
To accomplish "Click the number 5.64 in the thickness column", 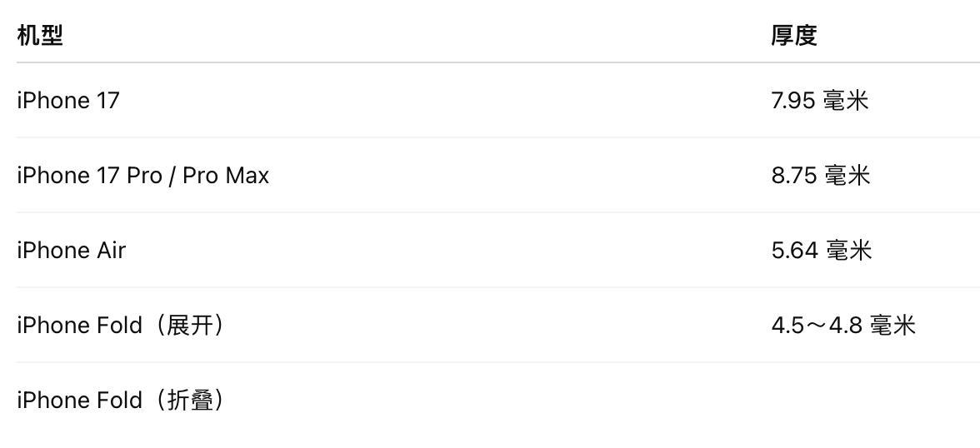I will [x=795, y=251].
